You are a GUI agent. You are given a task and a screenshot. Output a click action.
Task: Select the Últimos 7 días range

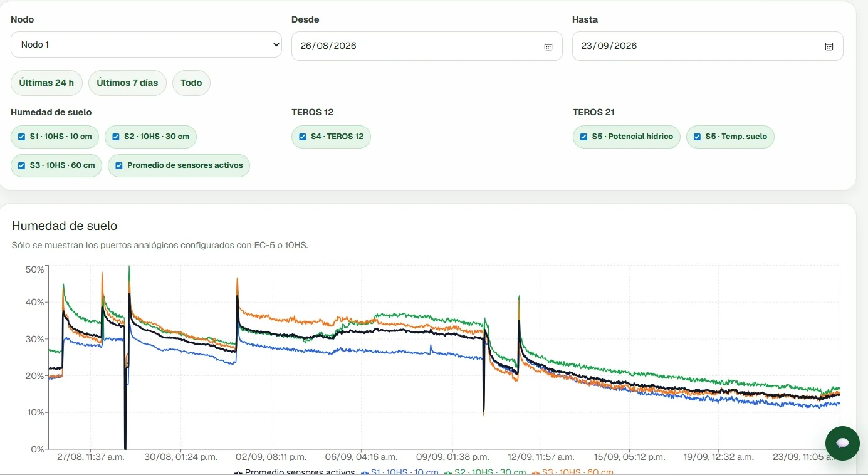pos(127,83)
